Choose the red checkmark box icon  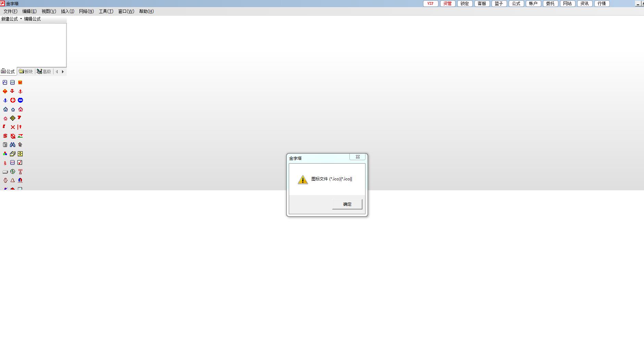coord(20,163)
